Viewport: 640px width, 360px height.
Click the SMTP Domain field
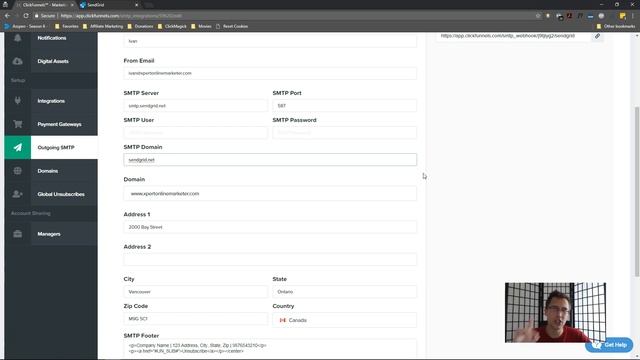pyautogui.click(x=270, y=160)
